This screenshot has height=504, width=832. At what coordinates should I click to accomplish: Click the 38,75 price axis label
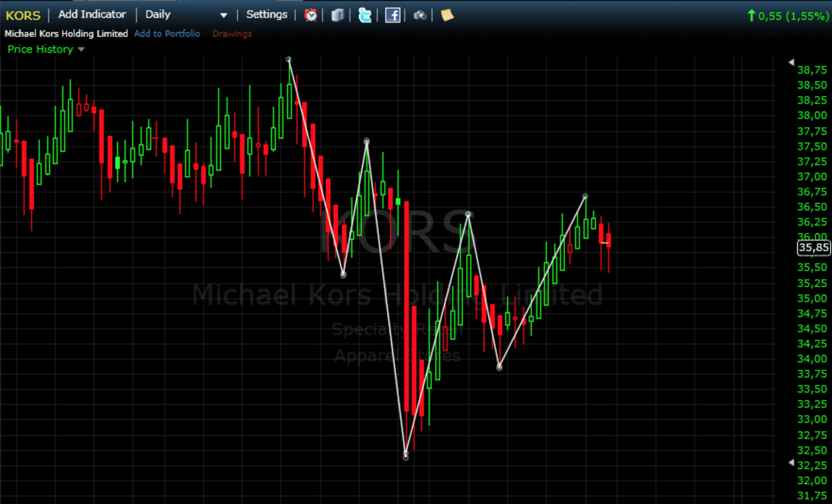(812, 70)
